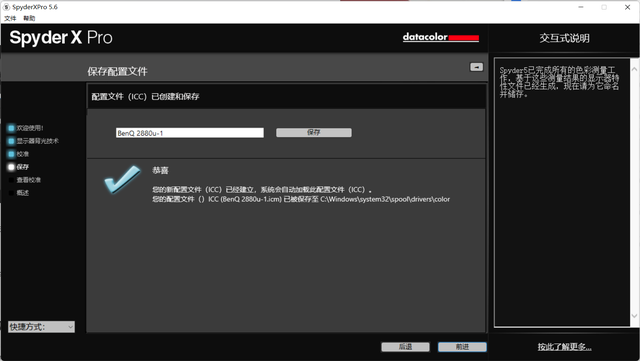Click the white 保存 step indicator

[x=11, y=167]
